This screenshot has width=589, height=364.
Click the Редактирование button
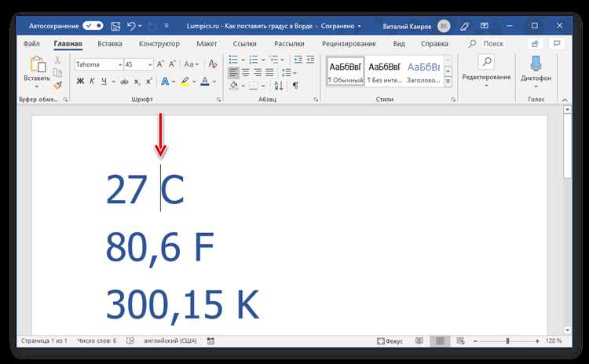click(486, 71)
